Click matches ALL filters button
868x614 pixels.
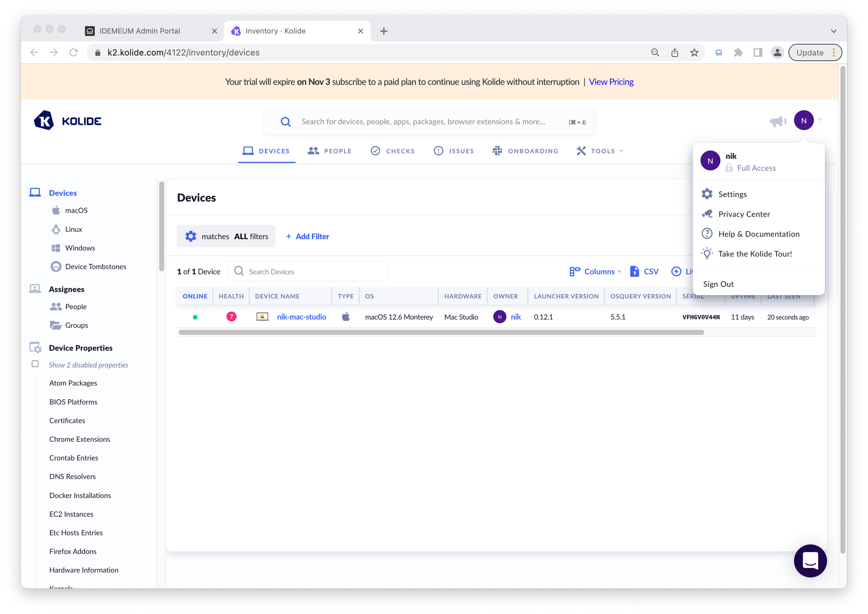(x=226, y=236)
